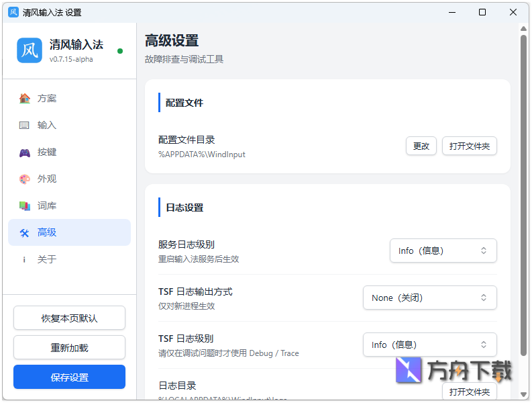Click the 仅对新进程生效 hint text

coord(187,306)
